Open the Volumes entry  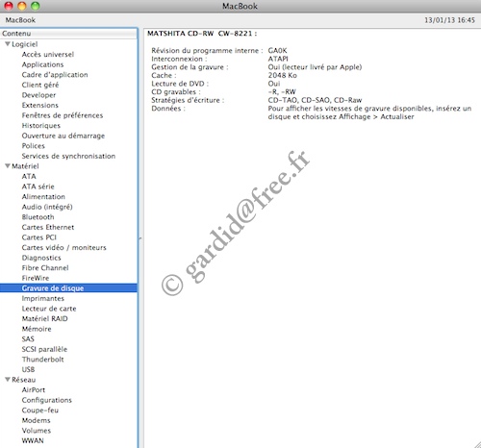37,431
